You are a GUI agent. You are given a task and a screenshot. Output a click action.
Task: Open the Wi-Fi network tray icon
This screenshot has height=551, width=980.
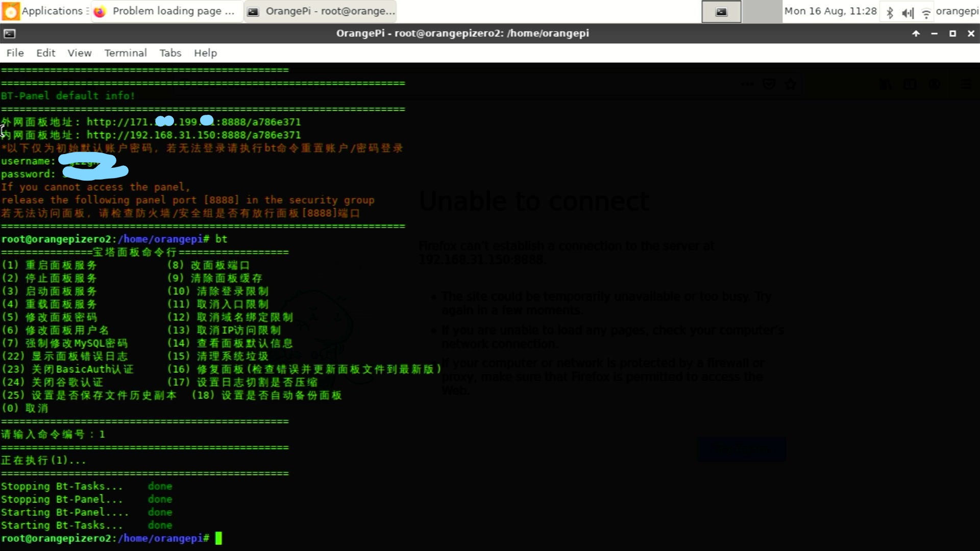(926, 12)
